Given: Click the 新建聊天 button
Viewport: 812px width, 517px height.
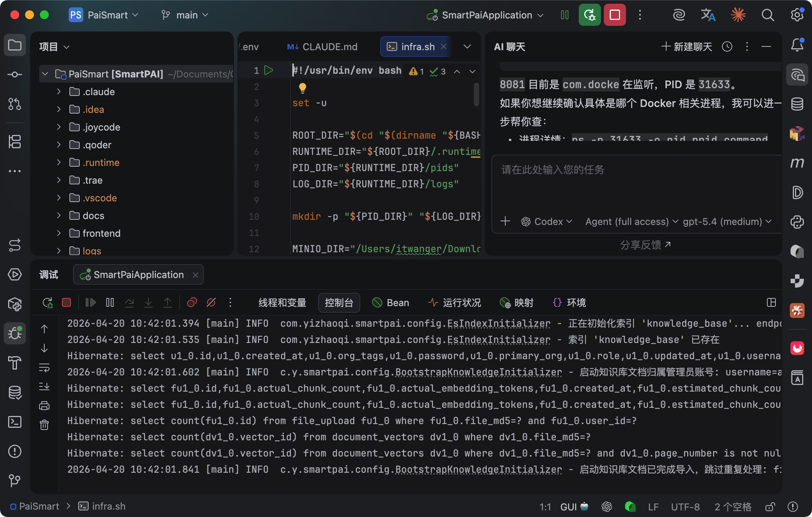Looking at the screenshot, I should tap(687, 46).
